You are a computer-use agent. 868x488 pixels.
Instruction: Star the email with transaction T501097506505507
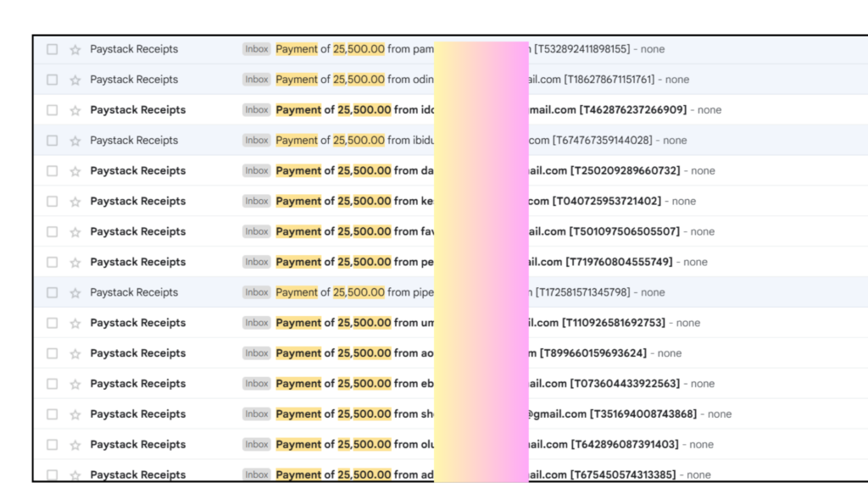pos(75,232)
